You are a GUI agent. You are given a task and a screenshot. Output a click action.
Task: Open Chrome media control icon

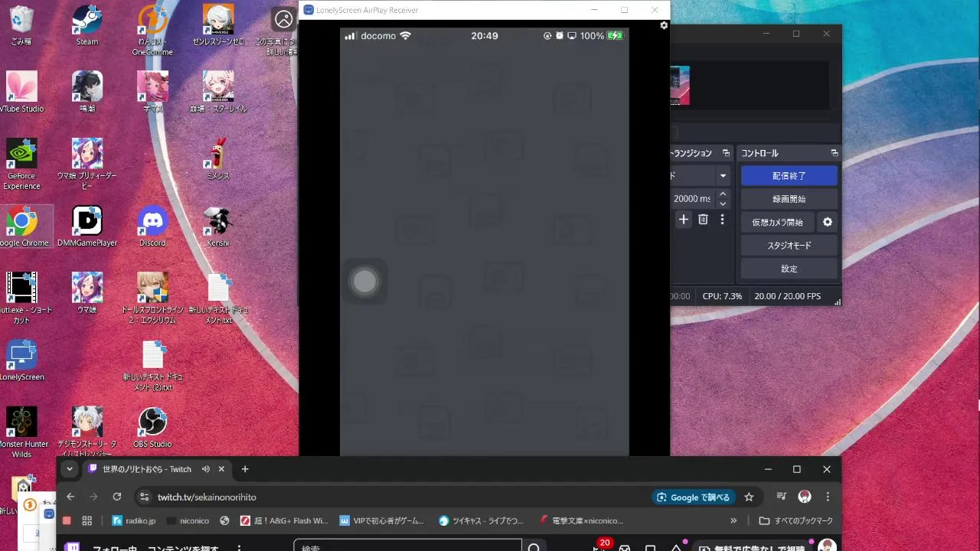[781, 497]
